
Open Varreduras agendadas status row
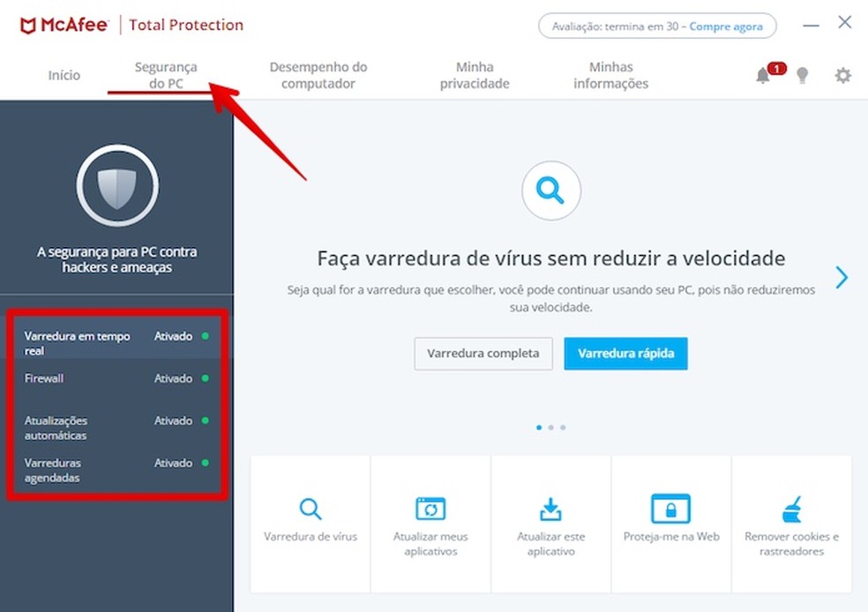pyautogui.click(x=116, y=470)
